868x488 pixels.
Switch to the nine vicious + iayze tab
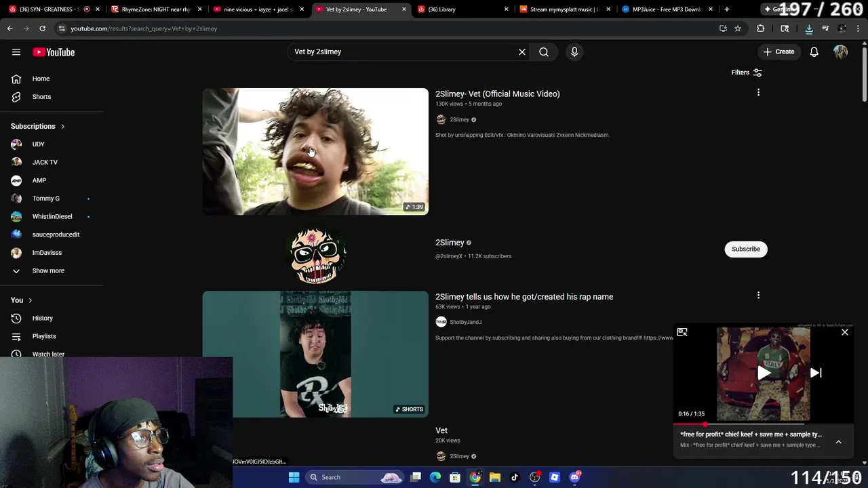[x=258, y=9]
